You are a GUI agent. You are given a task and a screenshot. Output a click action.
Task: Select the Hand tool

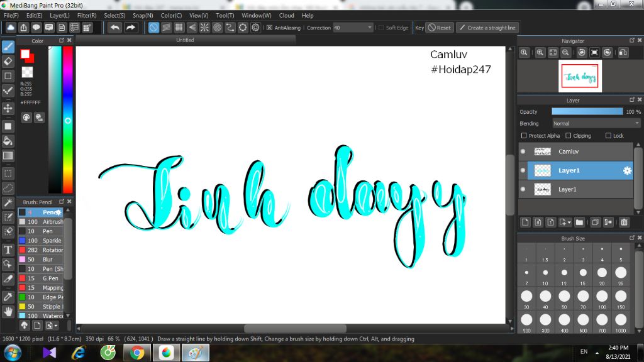click(x=8, y=312)
